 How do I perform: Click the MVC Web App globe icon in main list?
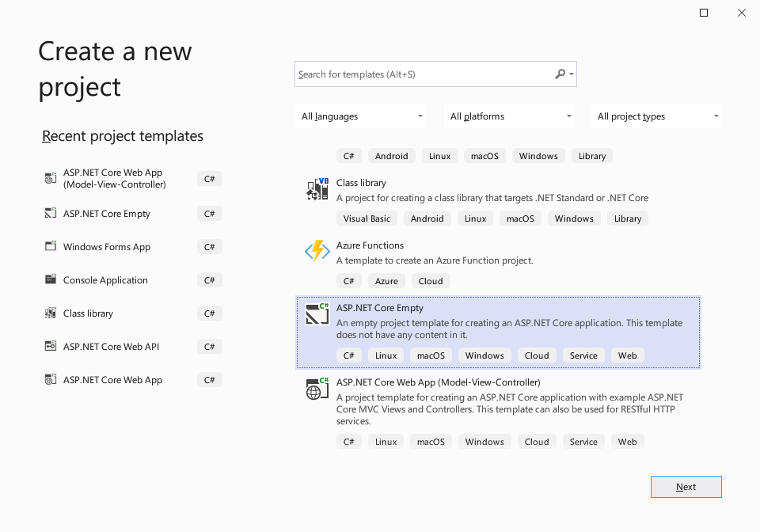point(317,389)
